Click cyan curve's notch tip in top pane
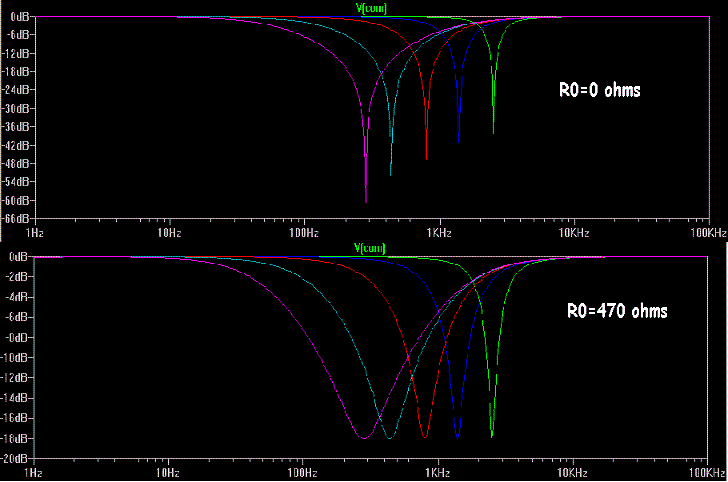 point(391,175)
